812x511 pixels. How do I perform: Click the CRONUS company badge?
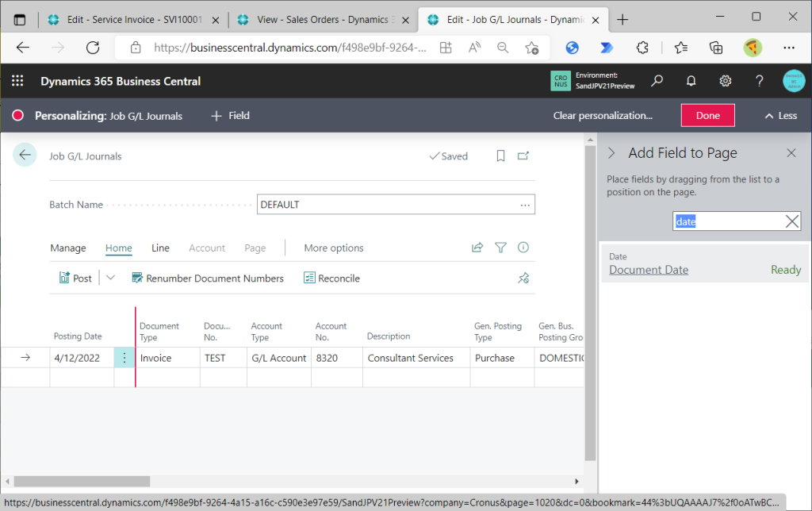pyautogui.click(x=561, y=81)
